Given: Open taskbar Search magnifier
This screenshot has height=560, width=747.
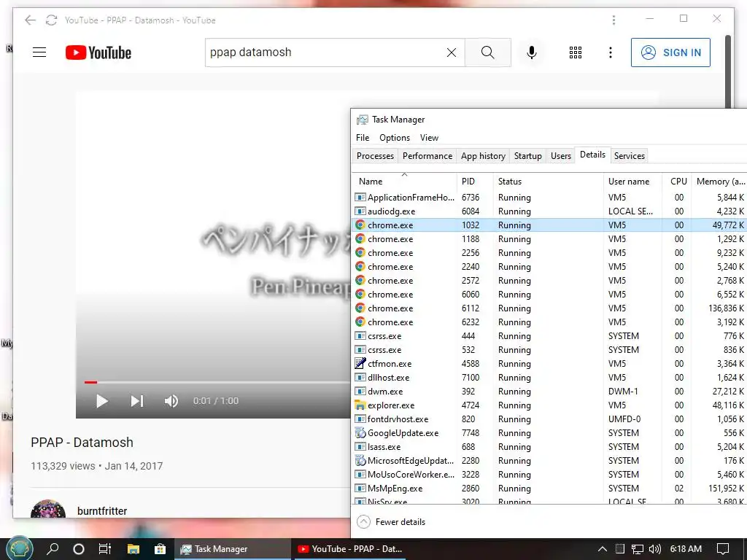Looking at the screenshot, I should (53, 548).
